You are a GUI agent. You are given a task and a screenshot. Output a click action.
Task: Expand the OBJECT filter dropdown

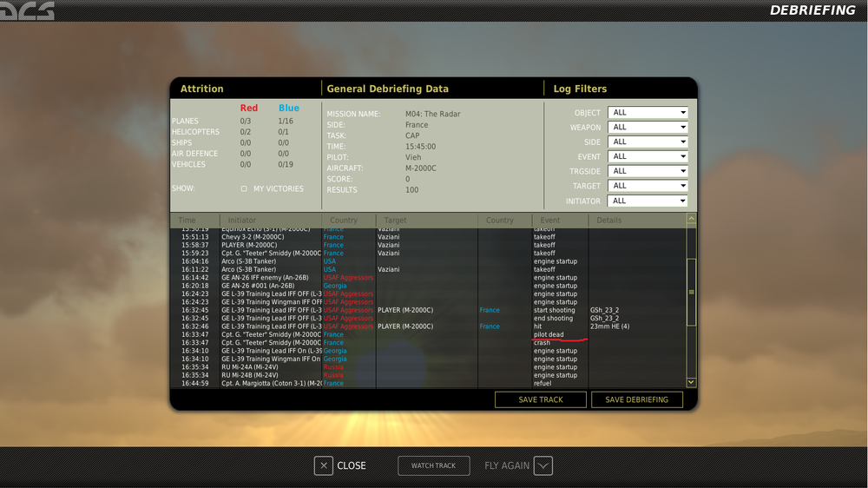pyautogui.click(x=648, y=112)
